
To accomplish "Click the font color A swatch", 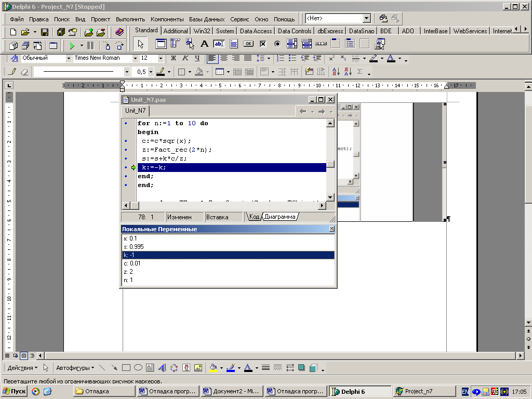I will 391,58.
